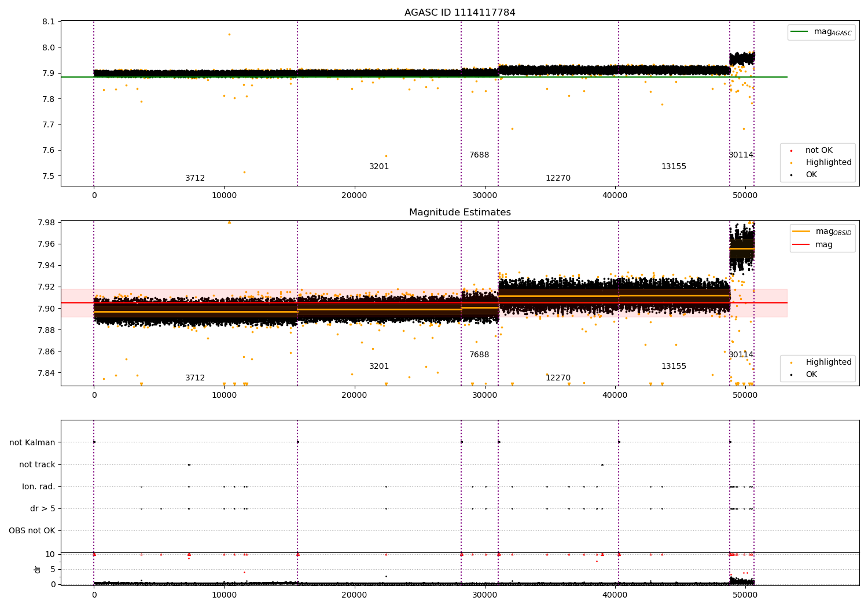Image resolution: width=868 pixels, height=608 pixels.
Task: Click the 7.92 y-axis tick label
Action: pyautogui.click(x=47, y=287)
